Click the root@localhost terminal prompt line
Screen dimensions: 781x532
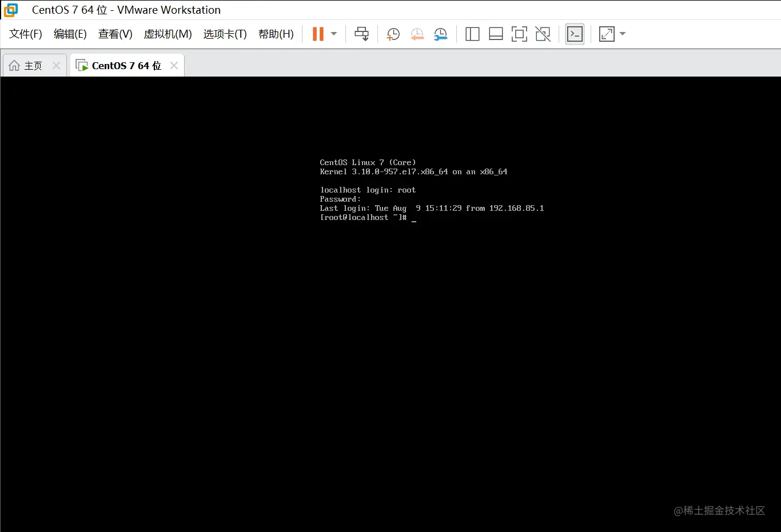click(368, 218)
